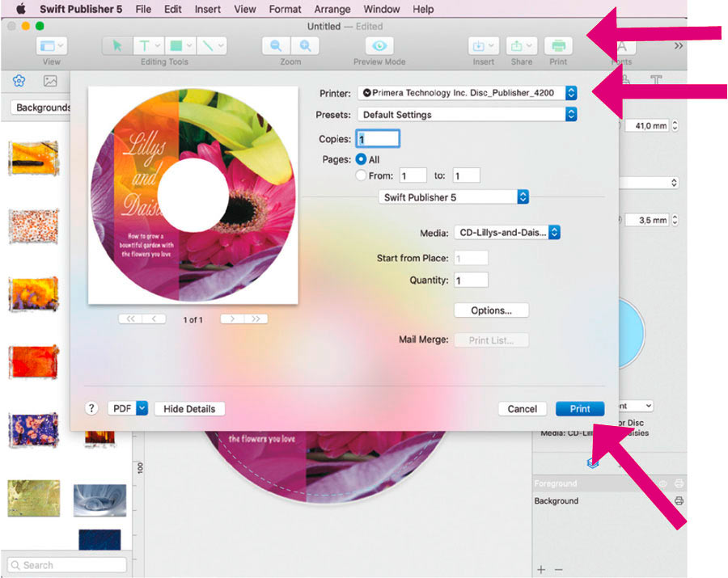Select the line drawing tool
728x578 pixels.
pos(212,46)
